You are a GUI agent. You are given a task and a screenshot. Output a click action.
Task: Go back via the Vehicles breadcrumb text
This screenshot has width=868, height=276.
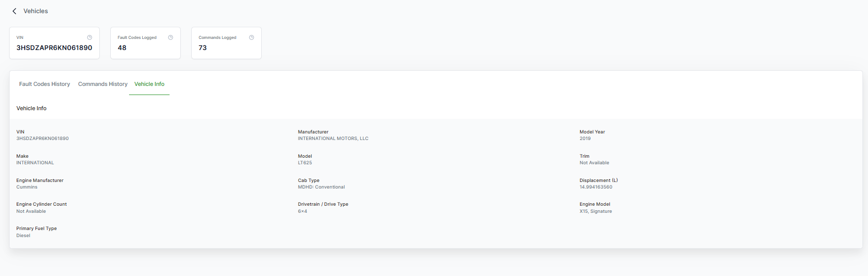click(x=35, y=11)
